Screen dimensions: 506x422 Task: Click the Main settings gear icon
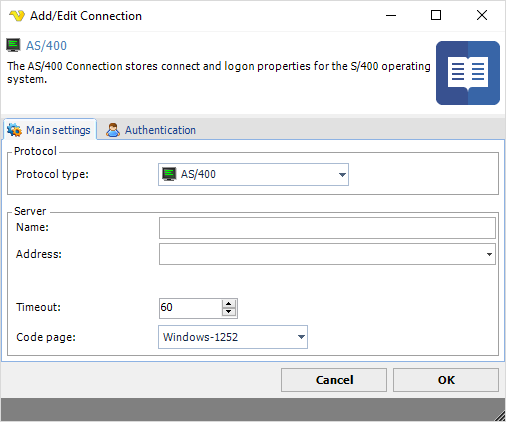14,130
